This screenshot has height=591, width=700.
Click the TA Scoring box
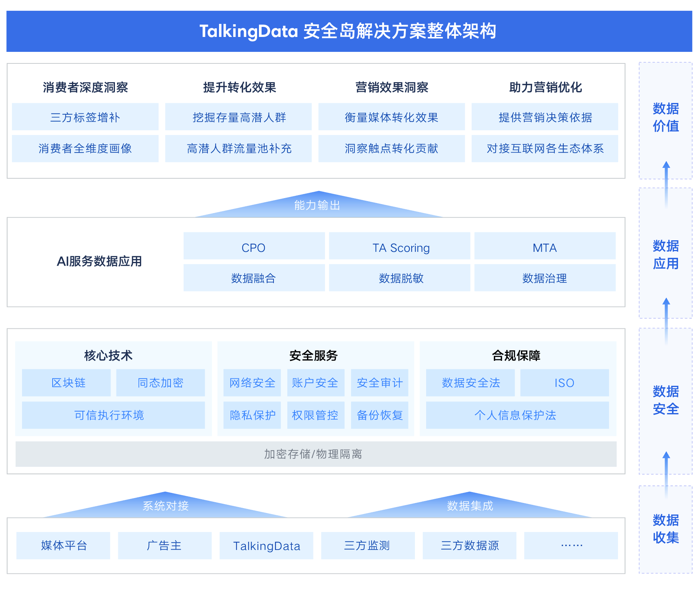pos(400,246)
